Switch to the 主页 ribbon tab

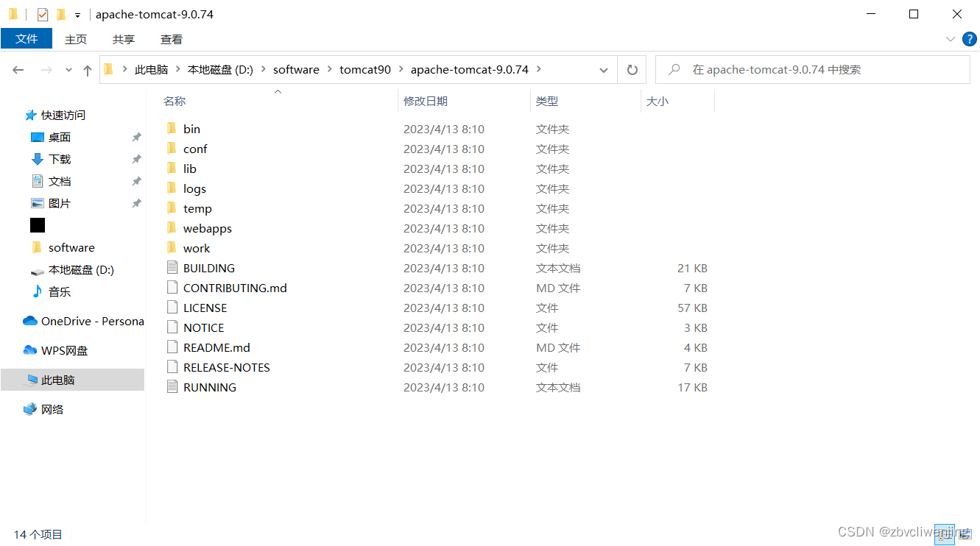pyautogui.click(x=76, y=39)
